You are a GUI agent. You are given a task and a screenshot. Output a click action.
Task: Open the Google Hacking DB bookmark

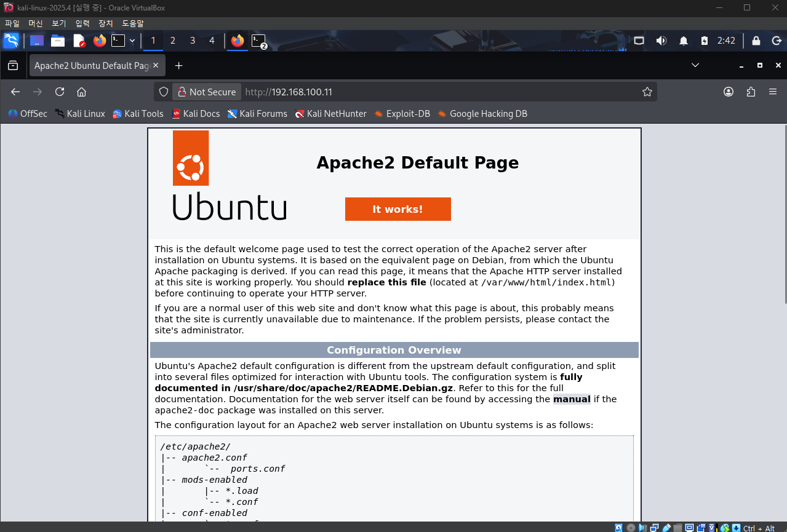click(482, 114)
